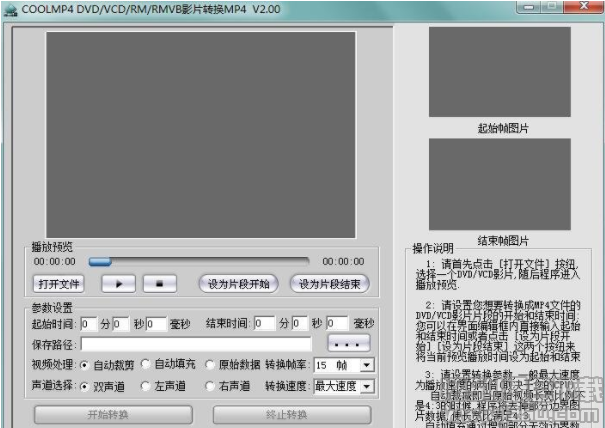Screen dimensions: 605x428
Task: Click the playback progress slider handle
Action: click(x=100, y=262)
